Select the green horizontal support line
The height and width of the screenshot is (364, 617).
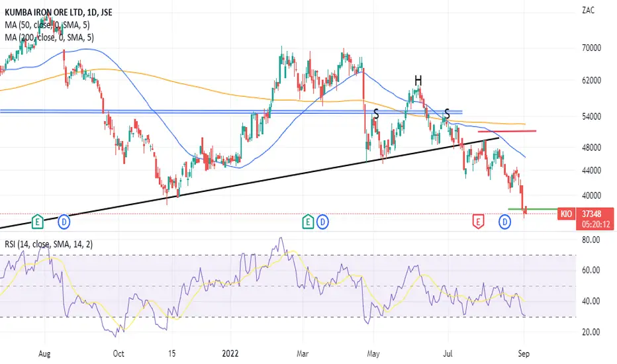tap(533, 209)
